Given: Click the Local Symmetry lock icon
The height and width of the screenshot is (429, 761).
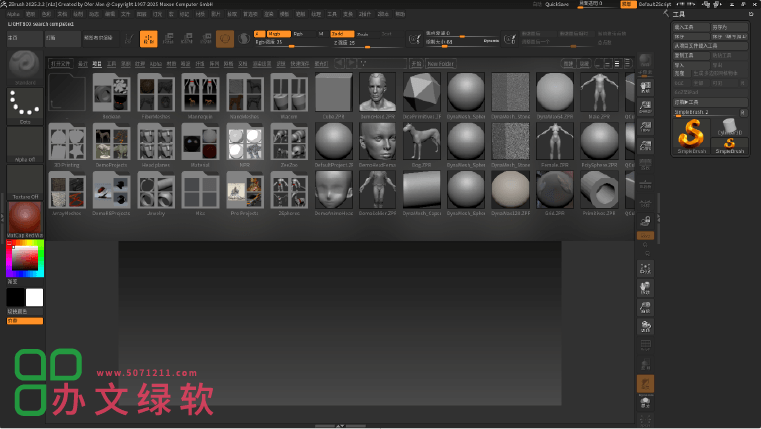Looking at the screenshot, I should [x=645, y=221].
